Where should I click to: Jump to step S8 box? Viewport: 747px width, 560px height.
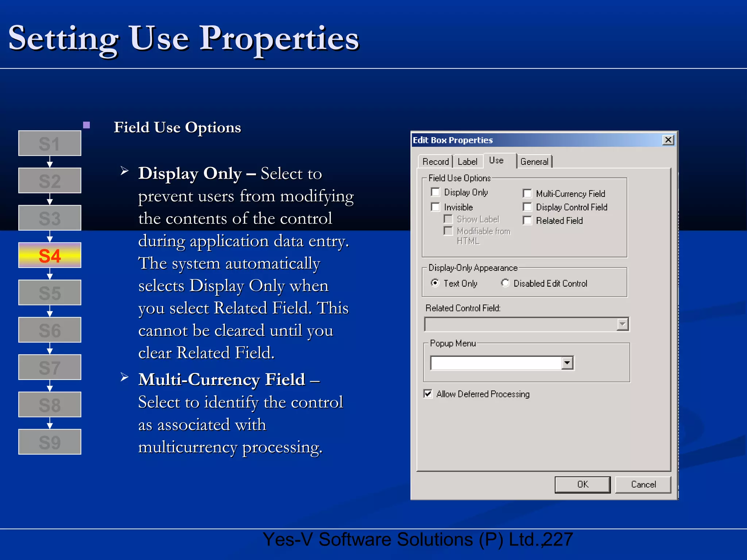tap(50, 405)
